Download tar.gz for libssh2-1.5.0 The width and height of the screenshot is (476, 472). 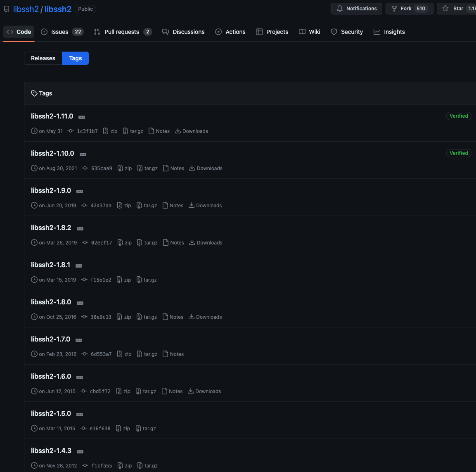pyautogui.click(x=146, y=429)
